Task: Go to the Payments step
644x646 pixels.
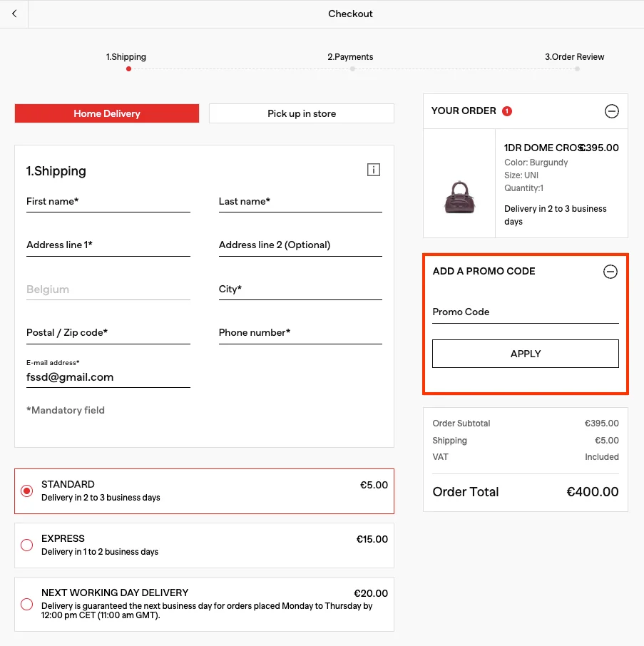Action: (351, 58)
